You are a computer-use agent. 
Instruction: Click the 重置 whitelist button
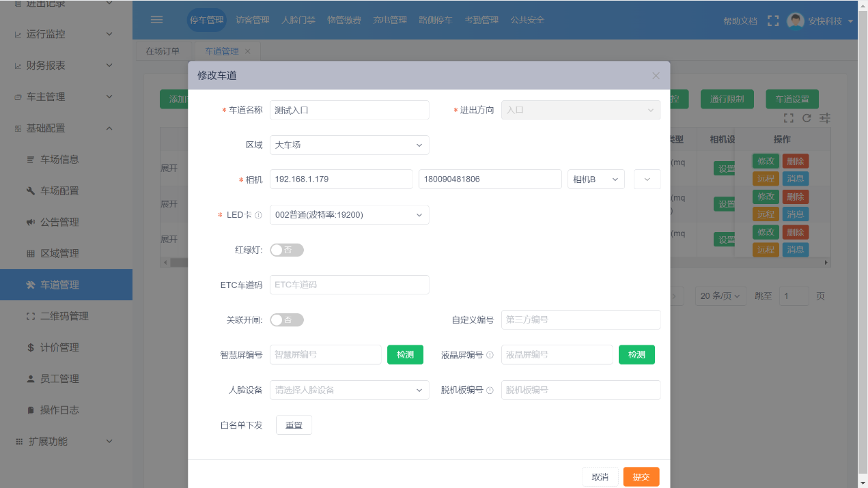pyautogui.click(x=294, y=425)
